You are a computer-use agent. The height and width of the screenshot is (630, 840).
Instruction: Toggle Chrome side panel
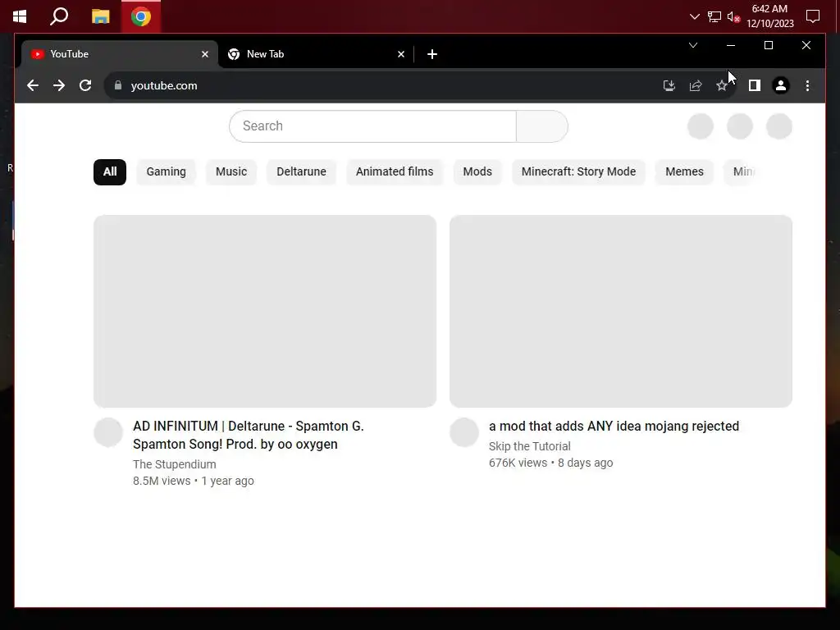click(755, 85)
